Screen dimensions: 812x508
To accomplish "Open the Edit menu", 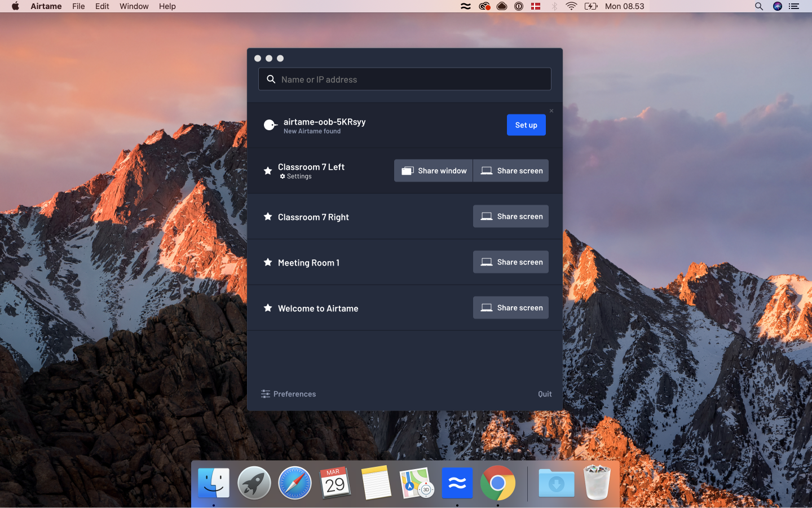I will (x=102, y=6).
